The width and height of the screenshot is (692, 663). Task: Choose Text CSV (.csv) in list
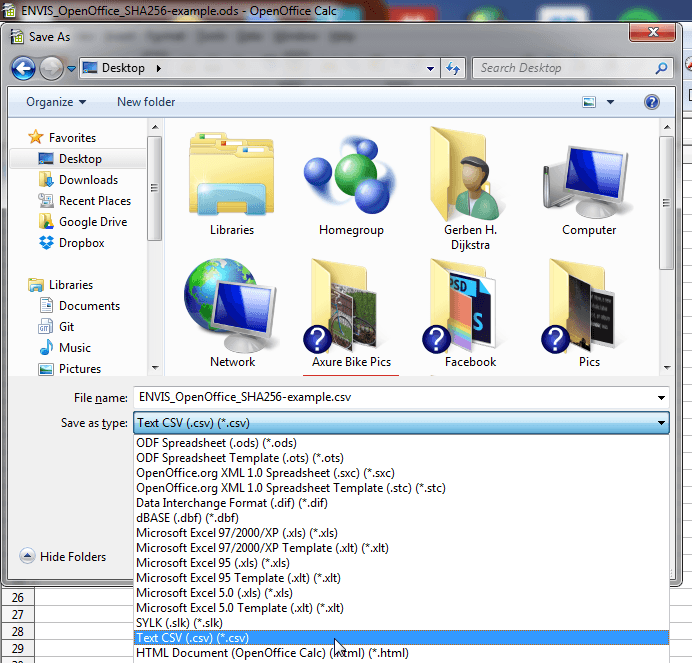pyautogui.click(x=401, y=638)
